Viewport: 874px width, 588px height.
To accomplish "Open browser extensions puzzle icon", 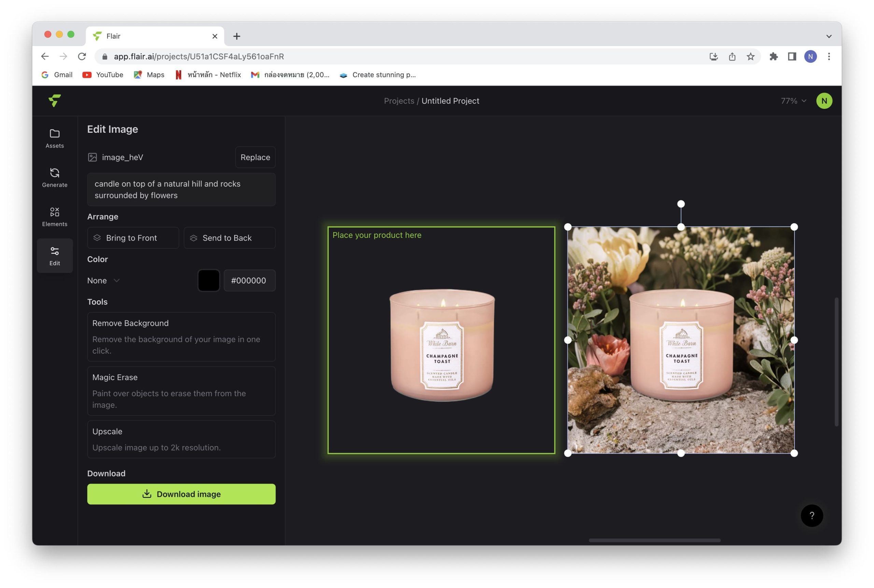I will pyautogui.click(x=773, y=57).
